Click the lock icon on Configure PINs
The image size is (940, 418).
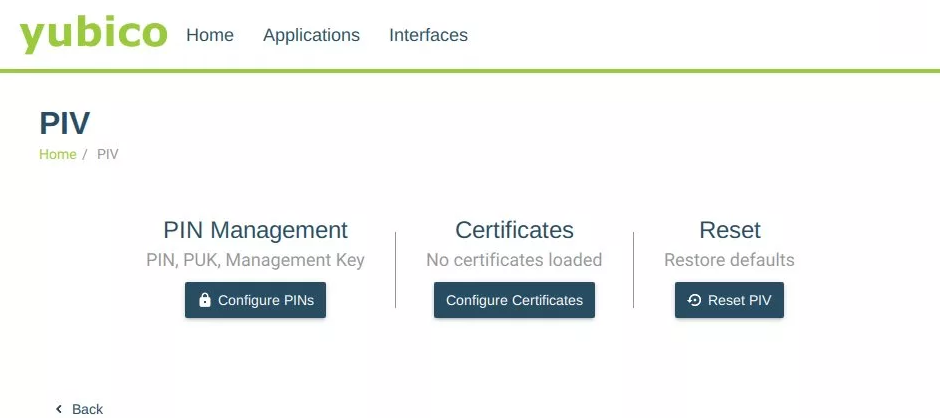(204, 300)
